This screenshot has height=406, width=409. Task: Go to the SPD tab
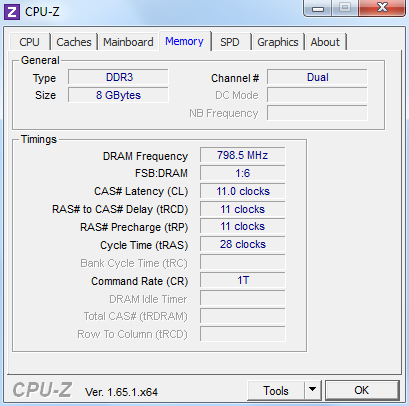coord(230,42)
